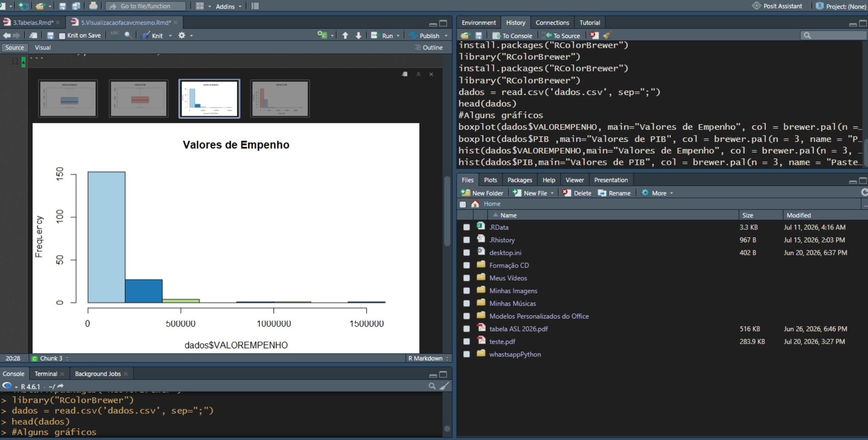The height and width of the screenshot is (440, 868).
Task: Tick the select-all checkbox in Files header
Action: click(462, 204)
